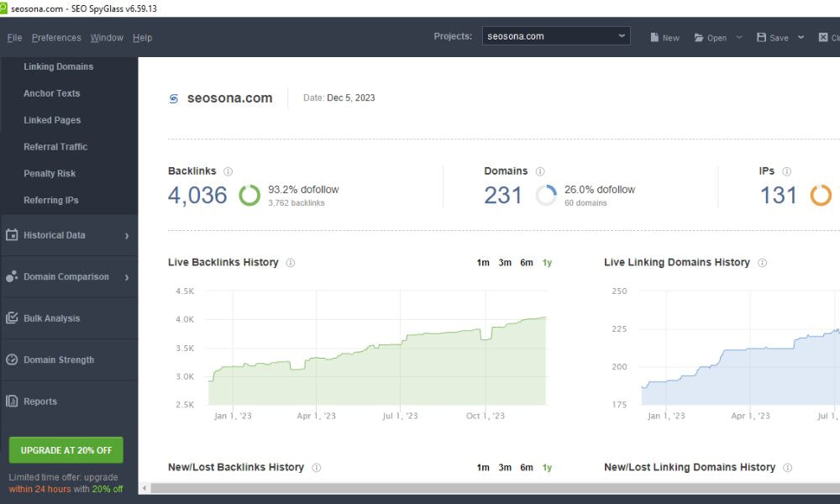Click the horizontal scrollbar track
Viewport: 840px width, 504px height.
click(x=495, y=488)
